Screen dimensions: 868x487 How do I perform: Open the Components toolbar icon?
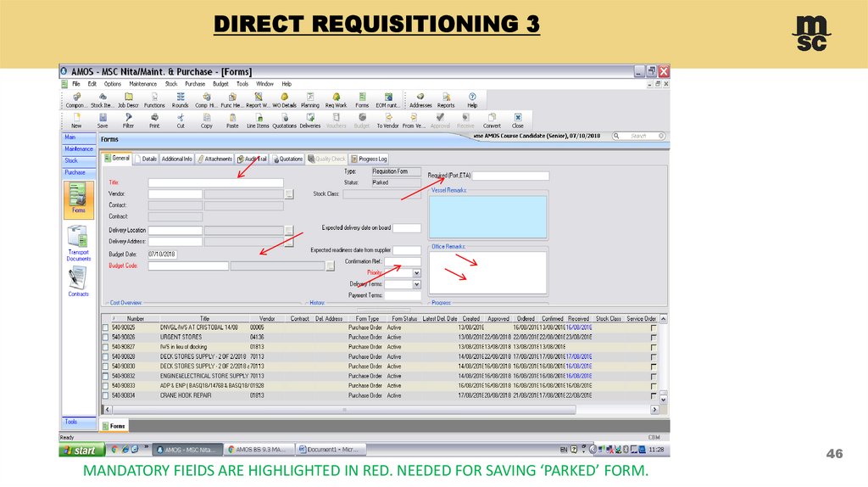point(75,100)
